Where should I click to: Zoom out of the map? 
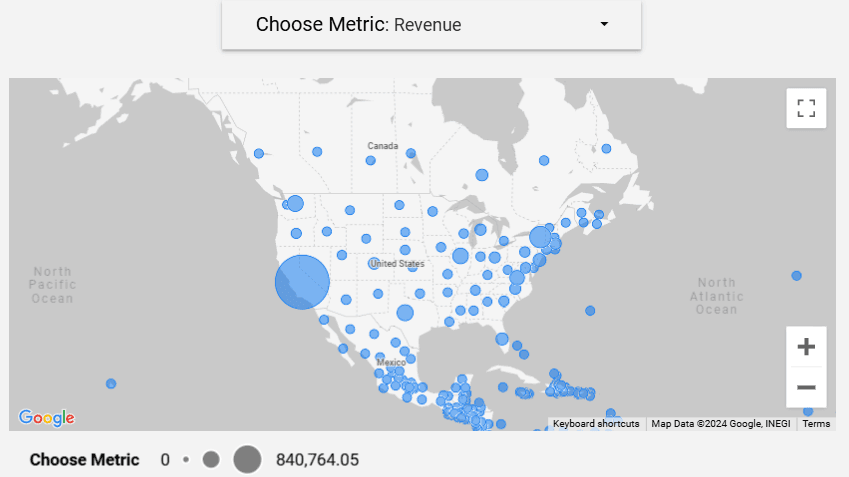click(806, 387)
